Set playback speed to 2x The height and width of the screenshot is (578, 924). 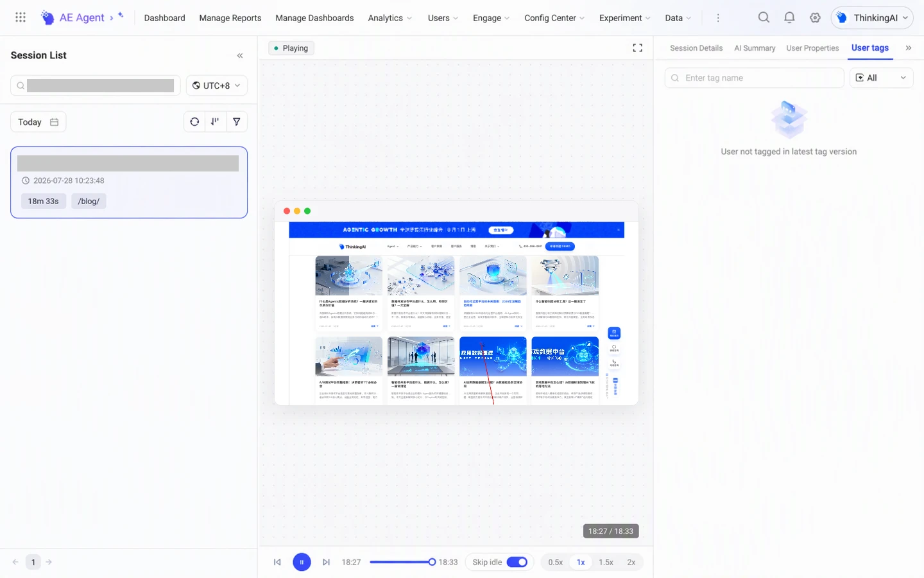[631, 562]
